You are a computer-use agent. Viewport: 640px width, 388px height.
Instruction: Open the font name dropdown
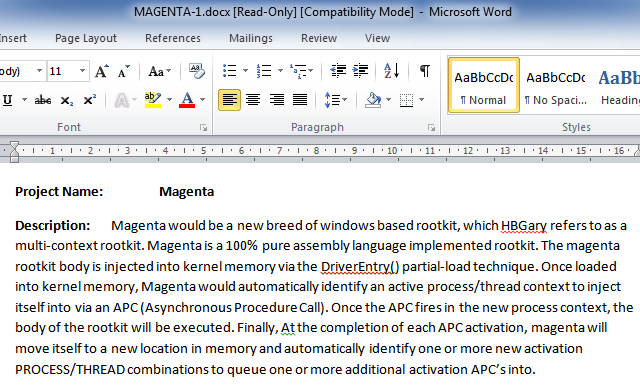coord(39,71)
